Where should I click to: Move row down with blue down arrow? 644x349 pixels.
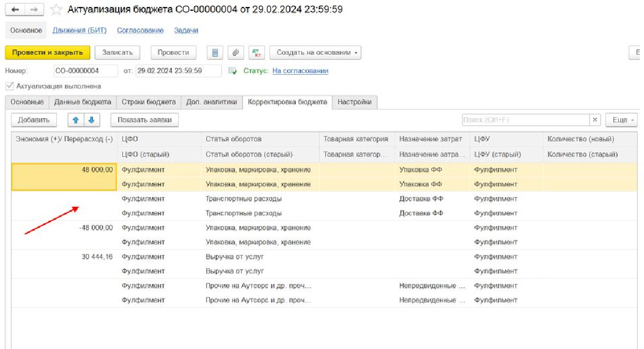click(x=91, y=120)
